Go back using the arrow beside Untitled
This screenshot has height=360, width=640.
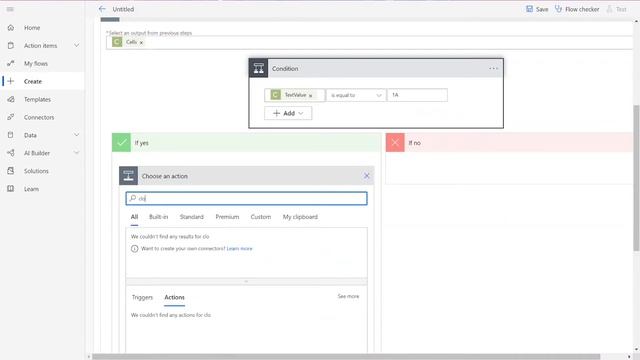[x=102, y=9]
